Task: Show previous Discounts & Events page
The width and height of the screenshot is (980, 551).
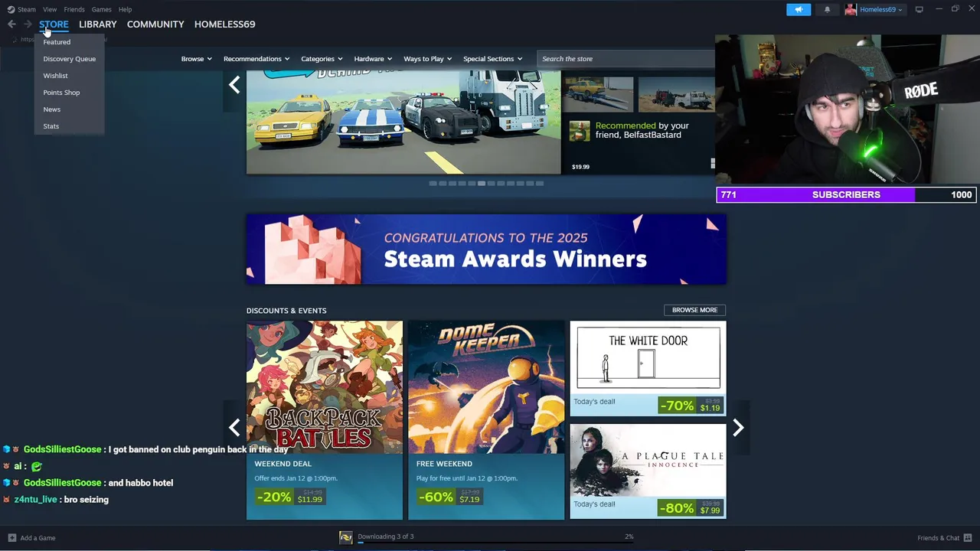Action: pyautogui.click(x=234, y=428)
